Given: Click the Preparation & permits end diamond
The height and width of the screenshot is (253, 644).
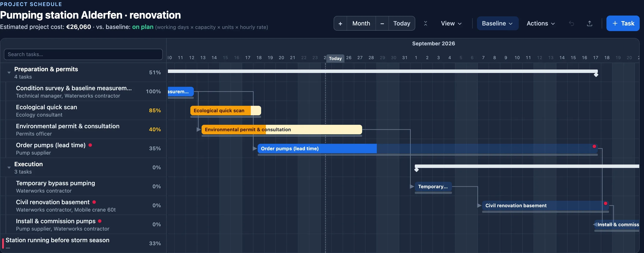Looking at the screenshot, I should click(x=596, y=75).
